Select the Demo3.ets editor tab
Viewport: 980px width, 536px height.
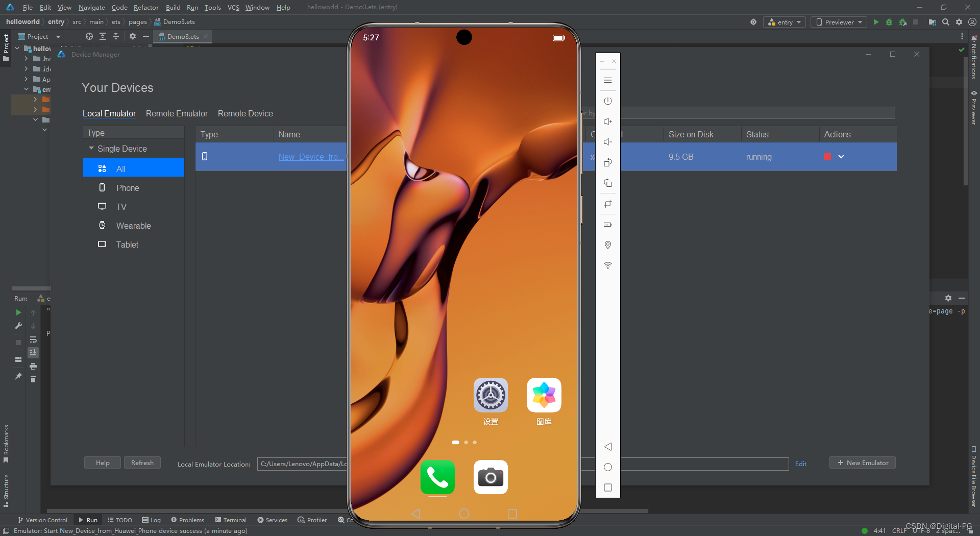183,36
